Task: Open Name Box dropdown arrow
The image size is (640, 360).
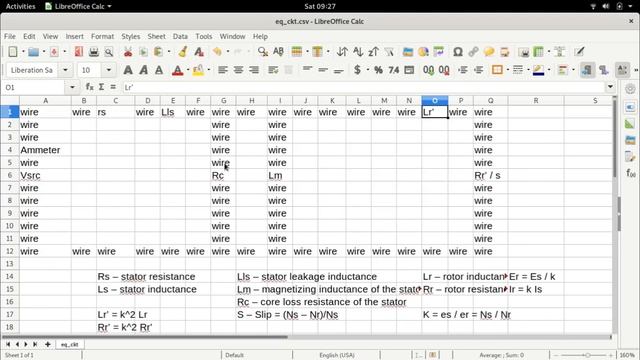Action: click(72, 87)
